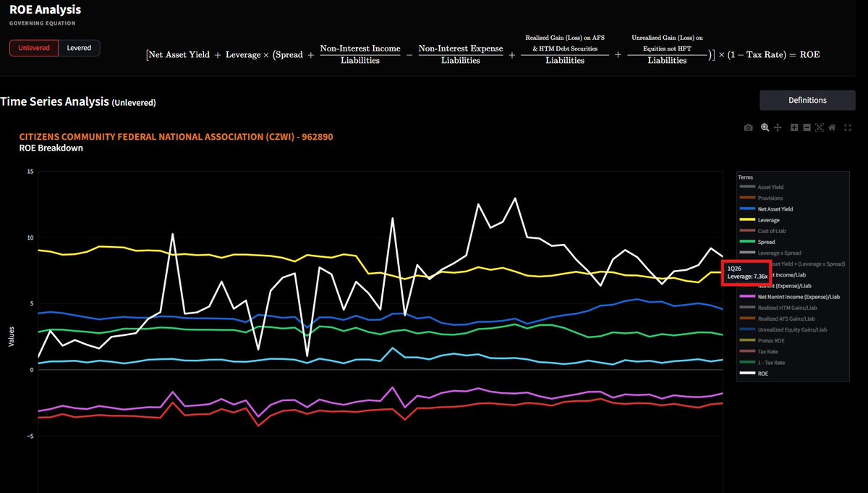Viewport: 868px width, 493px height.
Task: Click the 'ROE Analysis' page heading
Action: pyautogui.click(x=45, y=10)
